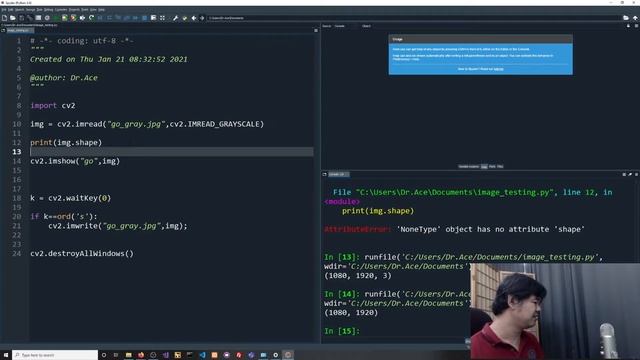
Task: Open the IPython console options menu
Action: point(636,174)
